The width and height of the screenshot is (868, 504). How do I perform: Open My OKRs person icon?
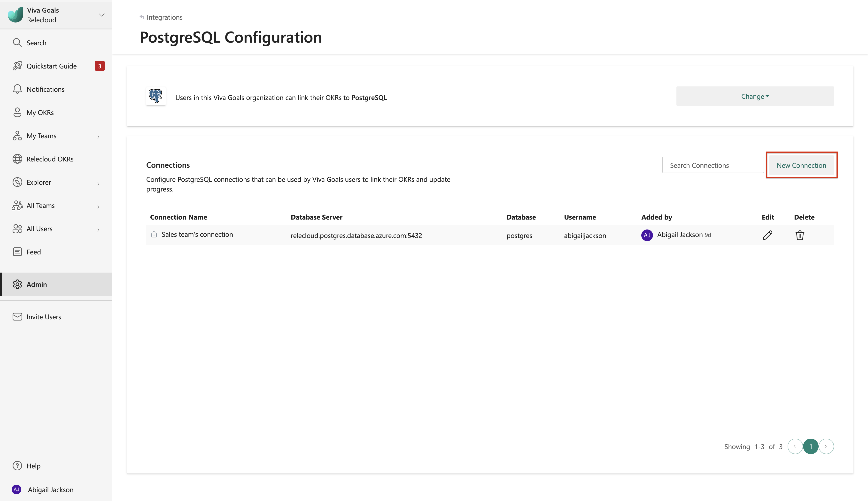click(17, 112)
